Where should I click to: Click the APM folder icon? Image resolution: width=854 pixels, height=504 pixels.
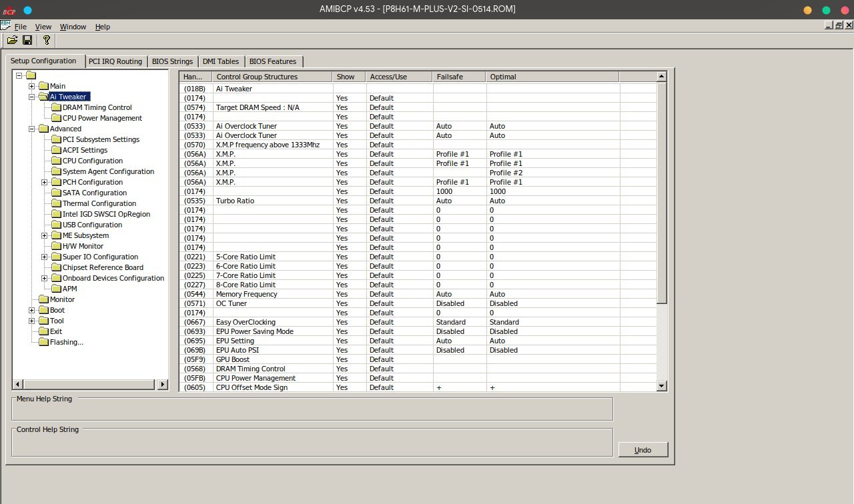[56, 289]
